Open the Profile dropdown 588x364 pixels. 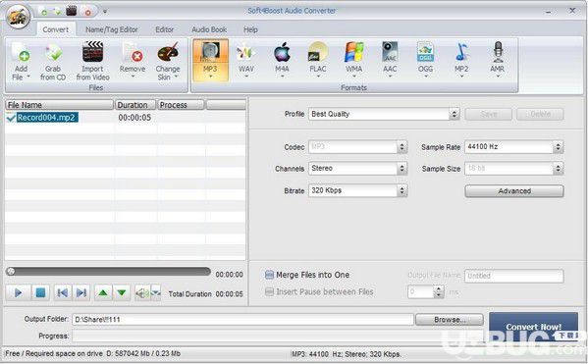pyautogui.click(x=454, y=114)
